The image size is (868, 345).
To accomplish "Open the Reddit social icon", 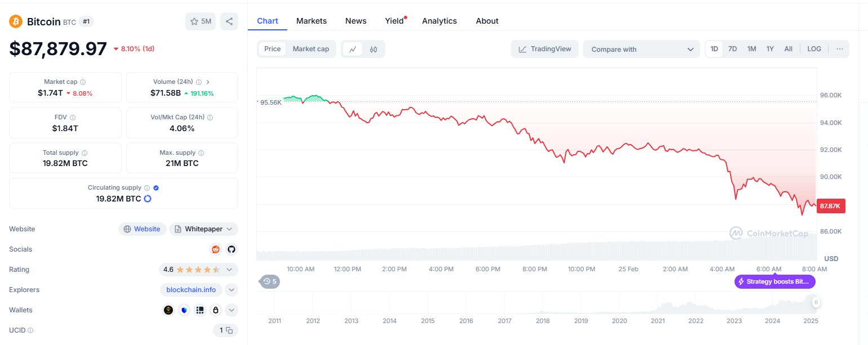I will coord(216,249).
